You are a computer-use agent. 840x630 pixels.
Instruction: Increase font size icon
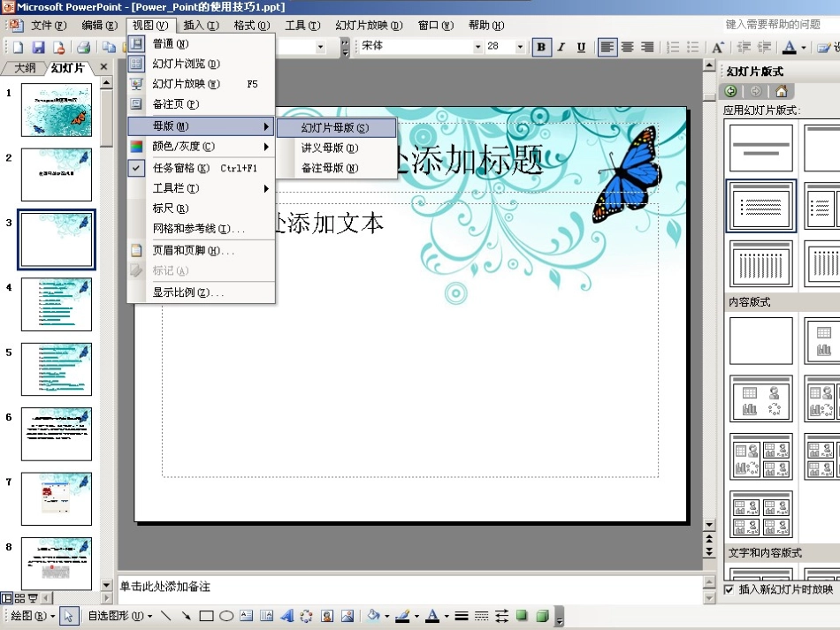718,47
